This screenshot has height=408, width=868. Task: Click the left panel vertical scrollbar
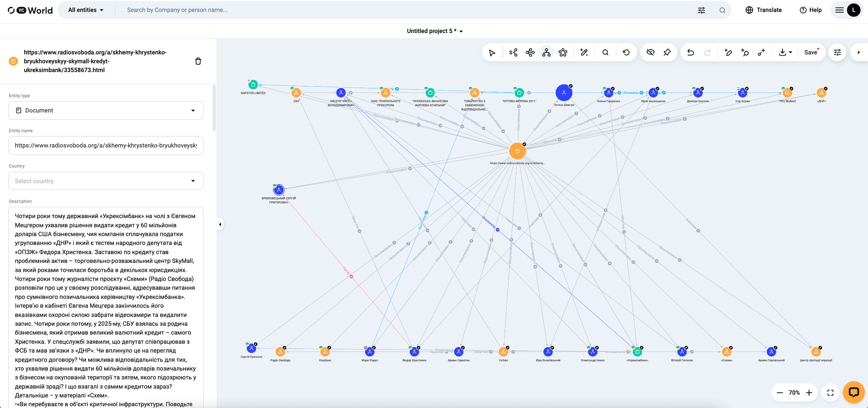[214, 108]
